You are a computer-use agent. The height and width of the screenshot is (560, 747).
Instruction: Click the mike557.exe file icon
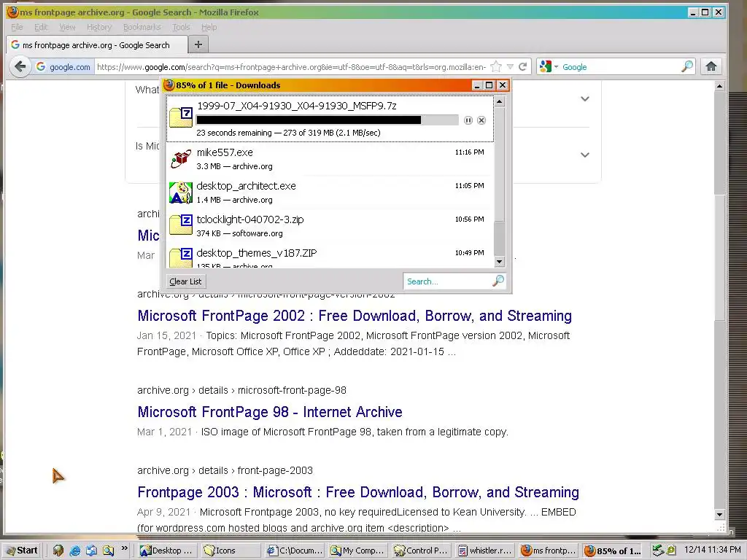click(x=181, y=159)
